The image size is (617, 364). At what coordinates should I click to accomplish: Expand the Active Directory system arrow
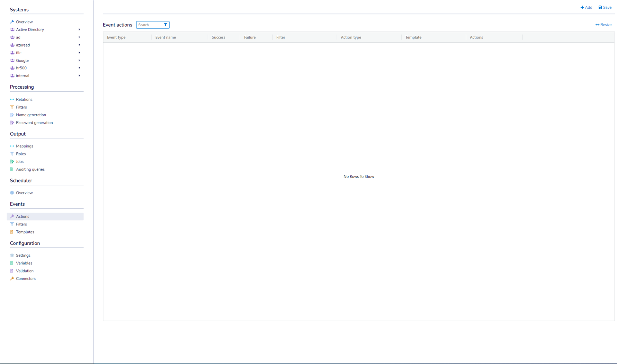coord(79,30)
